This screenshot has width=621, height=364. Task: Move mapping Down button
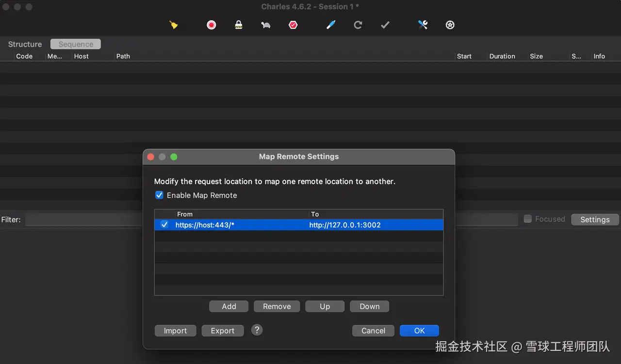pyautogui.click(x=370, y=306)
